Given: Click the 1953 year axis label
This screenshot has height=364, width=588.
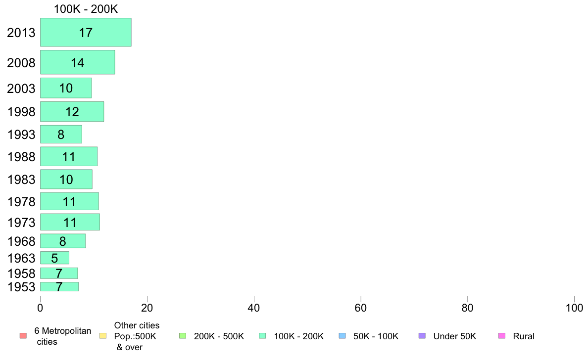Looking at the screenshot, I should (21, 287).
